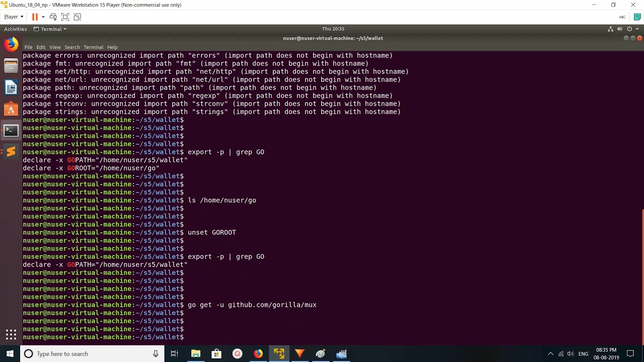Close the Ubuntu terminal window

tap(639, 38)
